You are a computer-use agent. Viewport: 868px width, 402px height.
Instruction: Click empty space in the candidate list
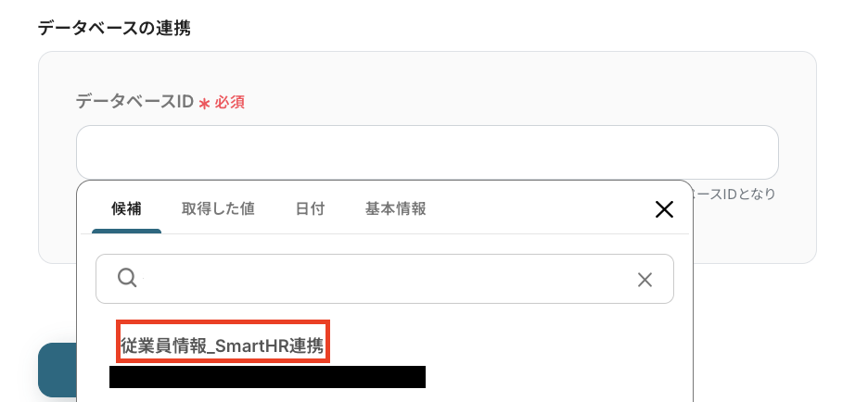point(554,359)
